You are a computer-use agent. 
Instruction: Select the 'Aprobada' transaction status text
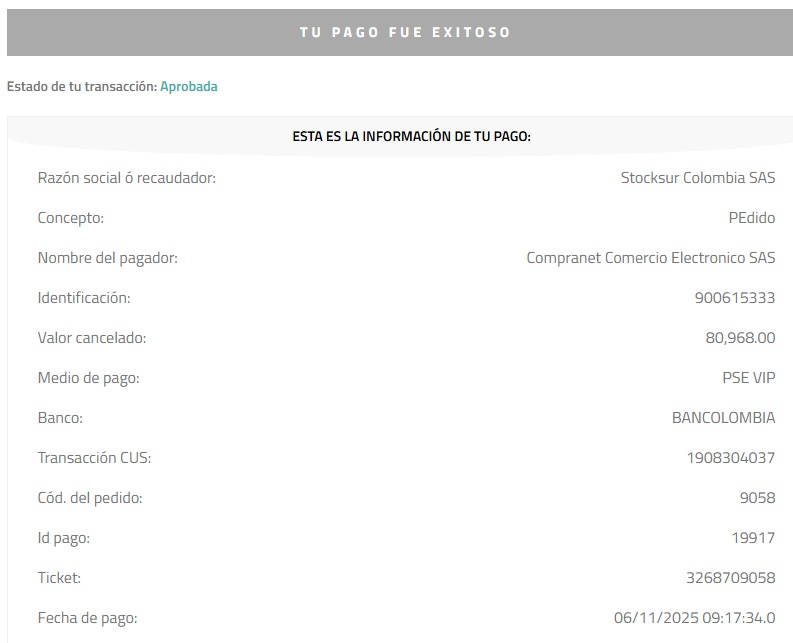tap(189, 87)
